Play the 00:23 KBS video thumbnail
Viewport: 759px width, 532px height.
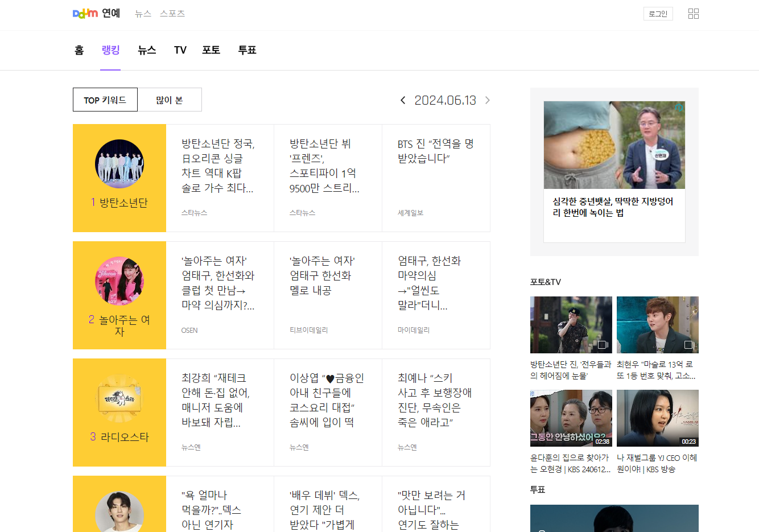coord(658,418)
